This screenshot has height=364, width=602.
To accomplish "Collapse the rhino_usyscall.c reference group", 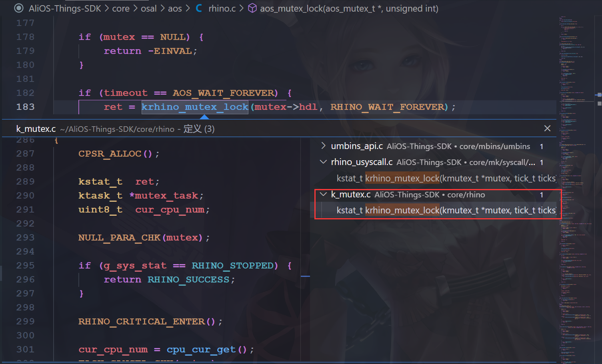I will 323,162.
